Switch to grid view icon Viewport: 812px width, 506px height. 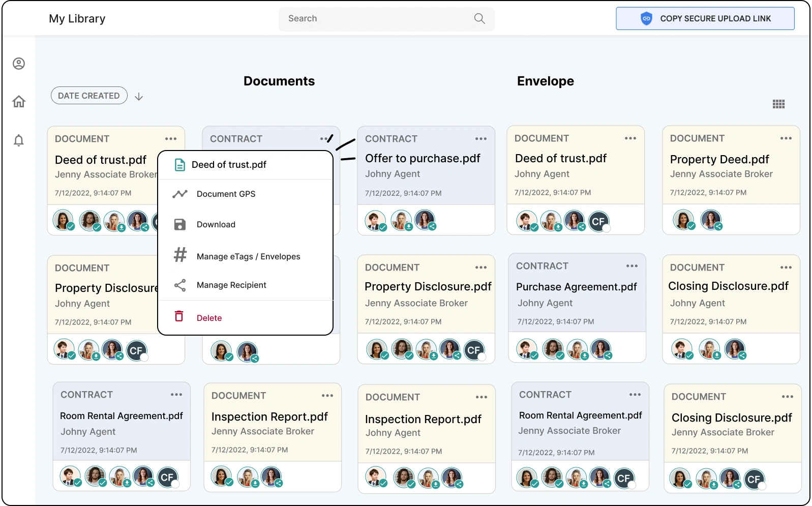point(778,104)
